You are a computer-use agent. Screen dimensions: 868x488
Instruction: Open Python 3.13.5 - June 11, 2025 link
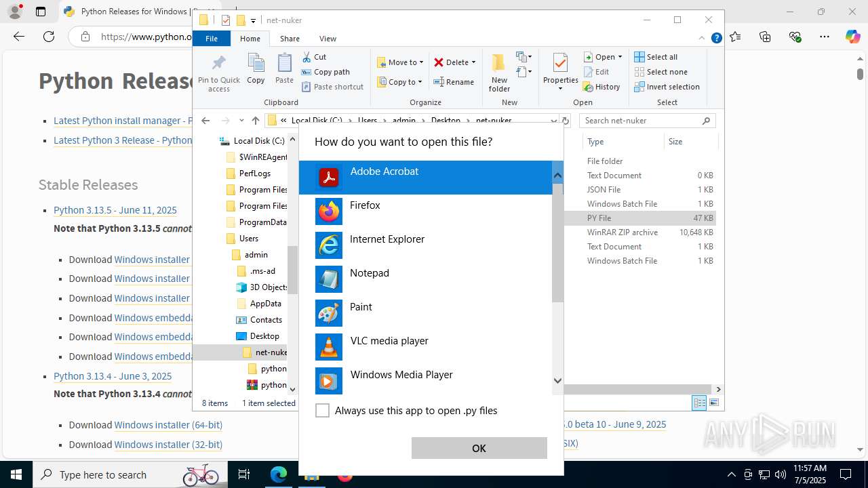[115, 210]
